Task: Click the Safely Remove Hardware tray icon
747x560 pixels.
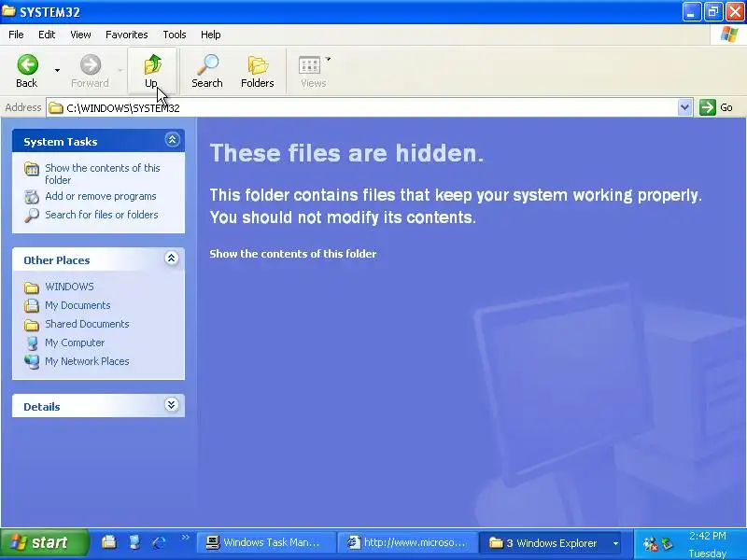Action: (668, 543)
